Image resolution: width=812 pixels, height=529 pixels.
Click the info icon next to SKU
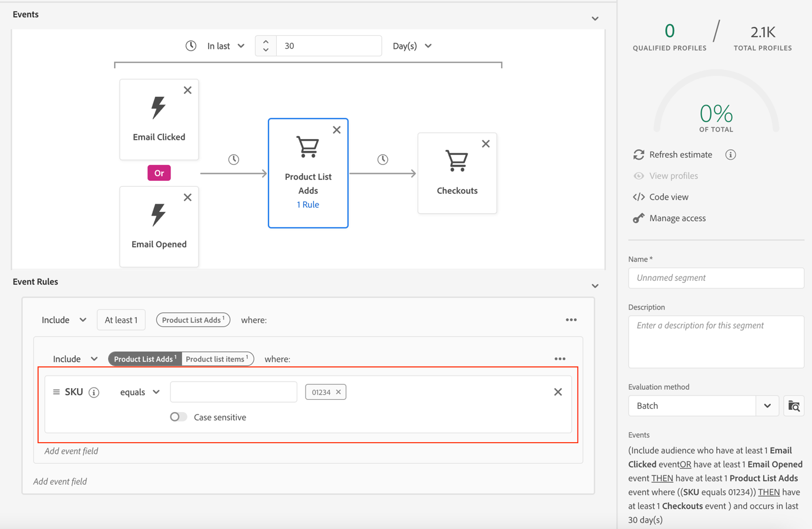pos(94,392)
